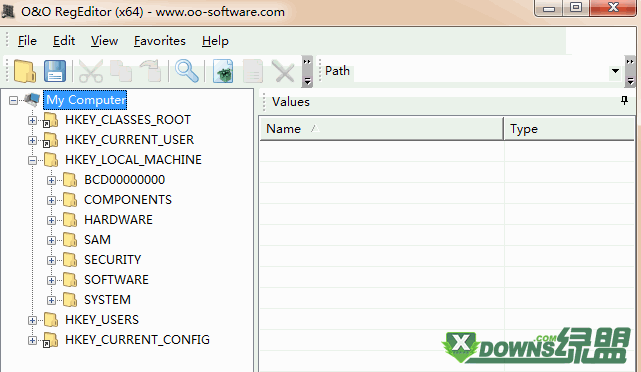Pin the Values panel with pushpin
The width and height of the screenshot is (641, 372).
[624, 101]
